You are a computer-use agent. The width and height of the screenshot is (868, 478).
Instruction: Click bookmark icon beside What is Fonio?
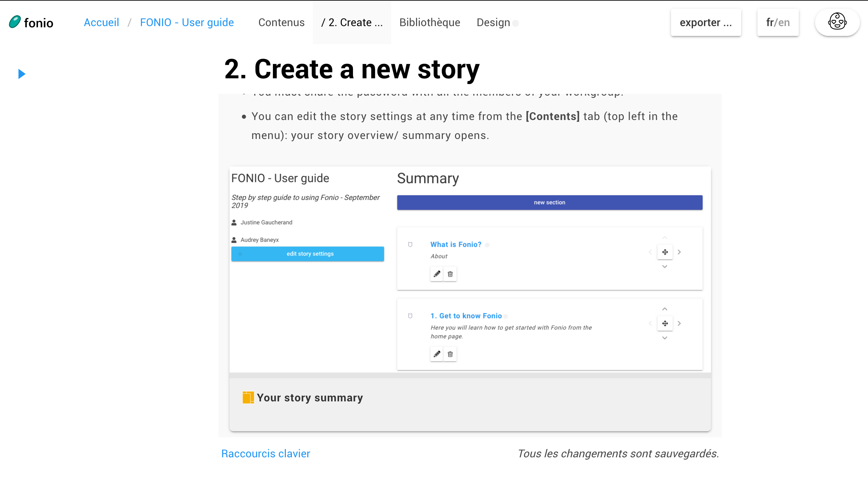(x=410, y=244)
